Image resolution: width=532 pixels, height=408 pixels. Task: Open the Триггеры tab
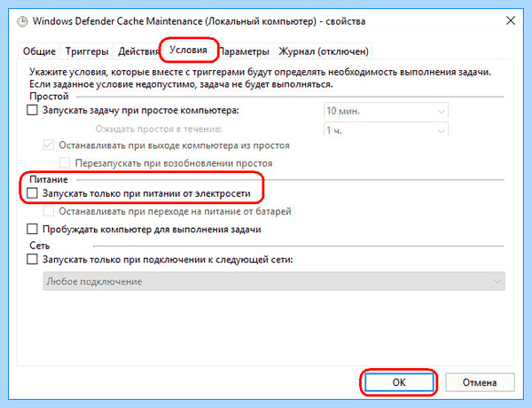(x=87, y=51)
